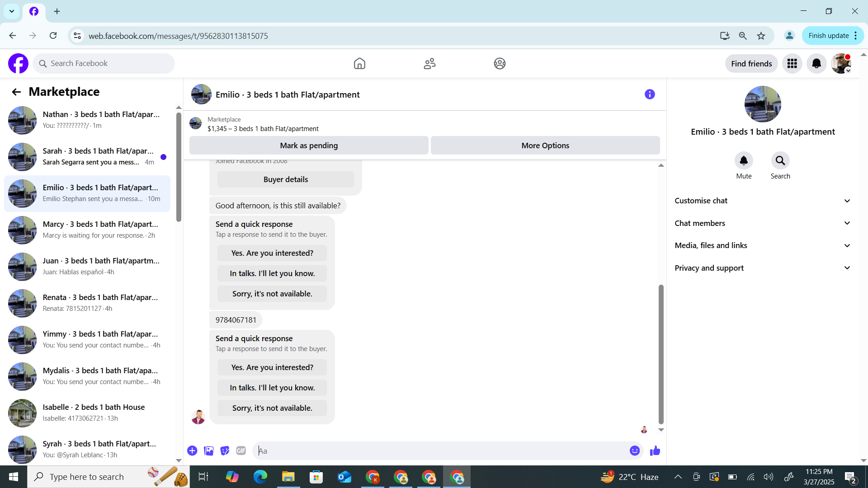The image size is (868, 488).
Task: Expand Privacy and support section
Action: tap(763, 268)
